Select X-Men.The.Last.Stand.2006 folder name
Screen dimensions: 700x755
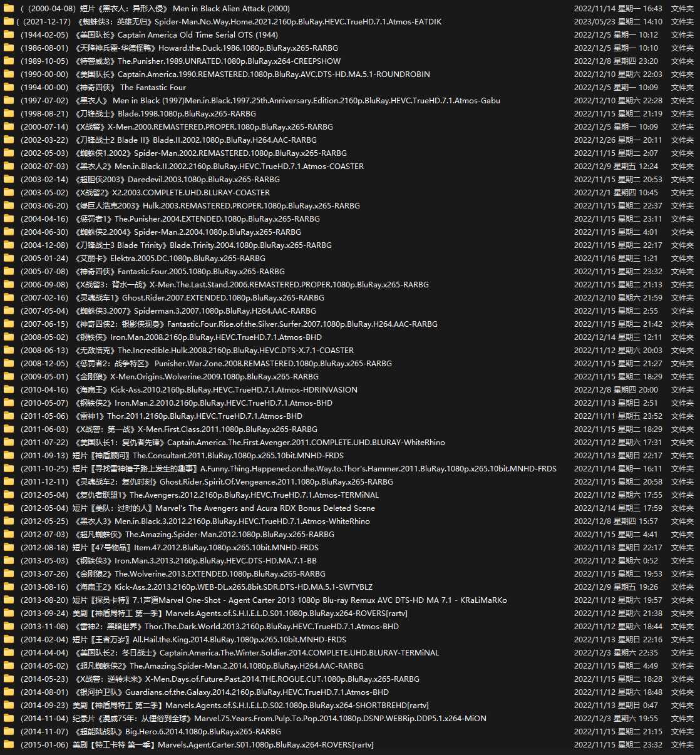[224, 285]
